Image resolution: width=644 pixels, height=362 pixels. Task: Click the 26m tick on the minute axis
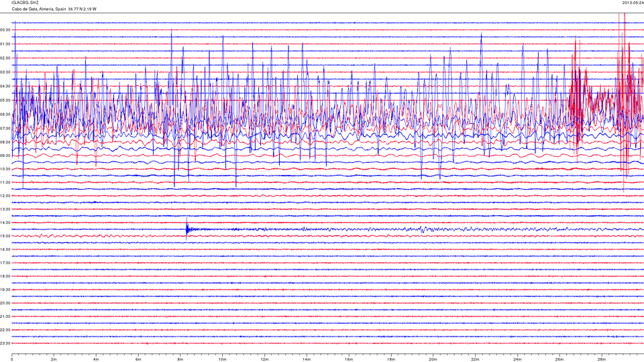click(559, 359)
